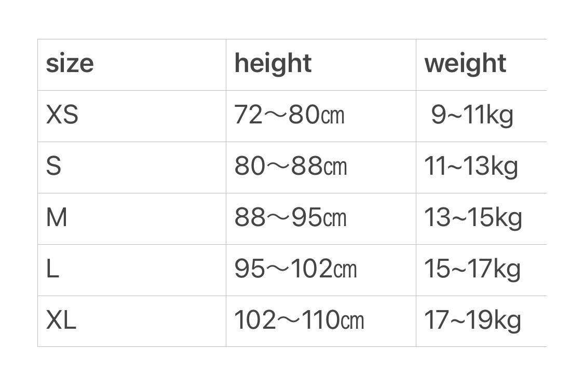The height and width of the screenshot is (392, 584).
Task: Pick the 13~15kg weight cell
Action: click(473, 218)
